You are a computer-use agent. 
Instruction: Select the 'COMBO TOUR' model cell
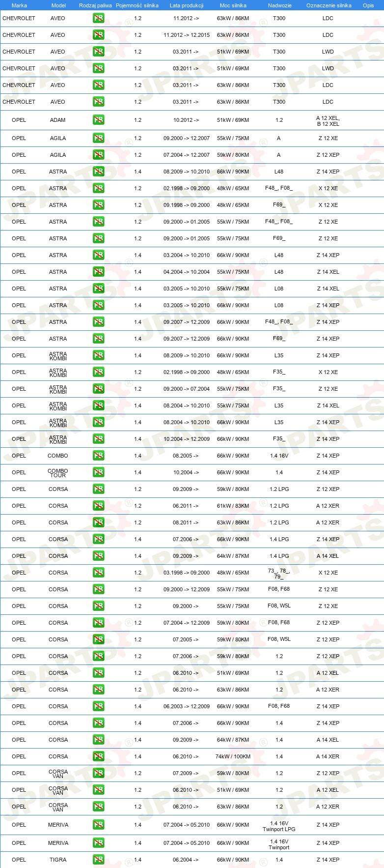[58, 473]
